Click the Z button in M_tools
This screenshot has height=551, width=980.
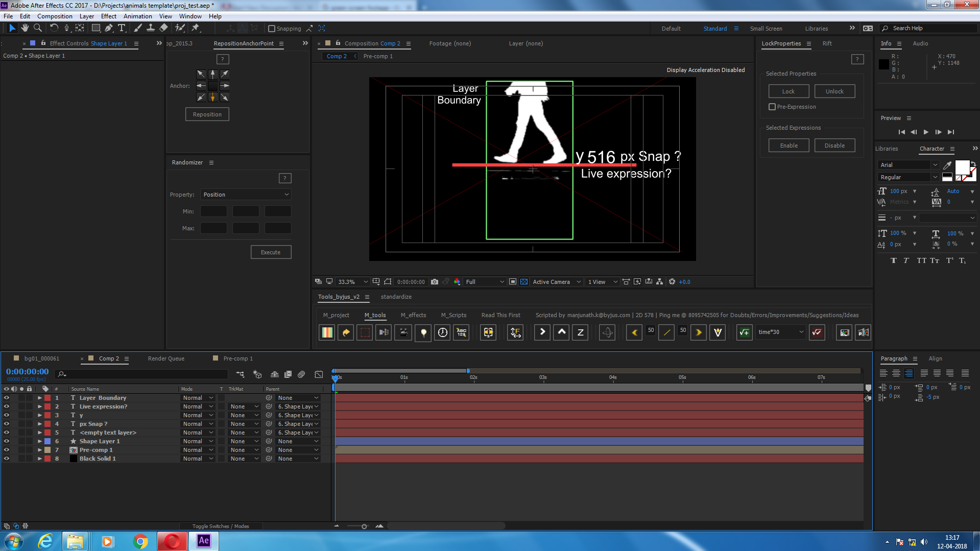pos(580,332)
